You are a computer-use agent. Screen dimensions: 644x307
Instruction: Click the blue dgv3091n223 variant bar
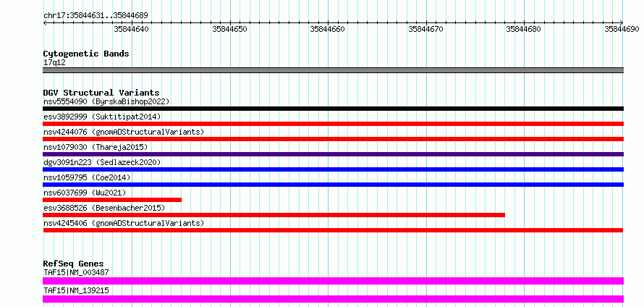pos(333,169)
